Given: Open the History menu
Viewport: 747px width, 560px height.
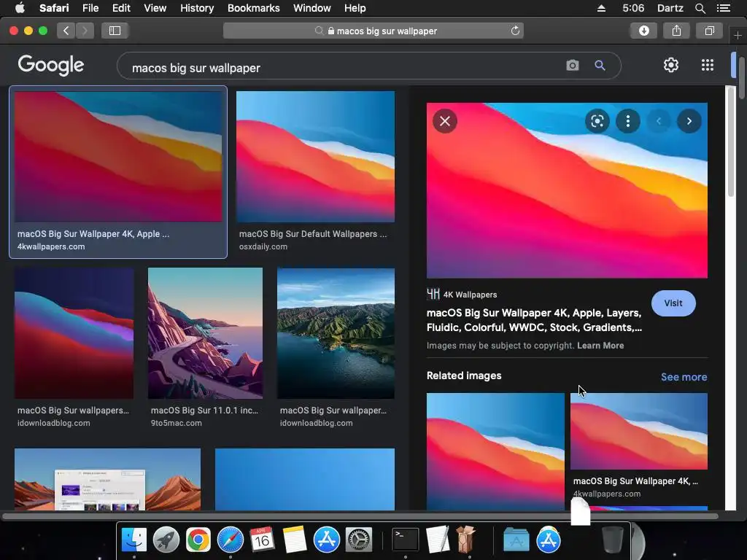Looking at the screenshot, I should tap(197, 8).
